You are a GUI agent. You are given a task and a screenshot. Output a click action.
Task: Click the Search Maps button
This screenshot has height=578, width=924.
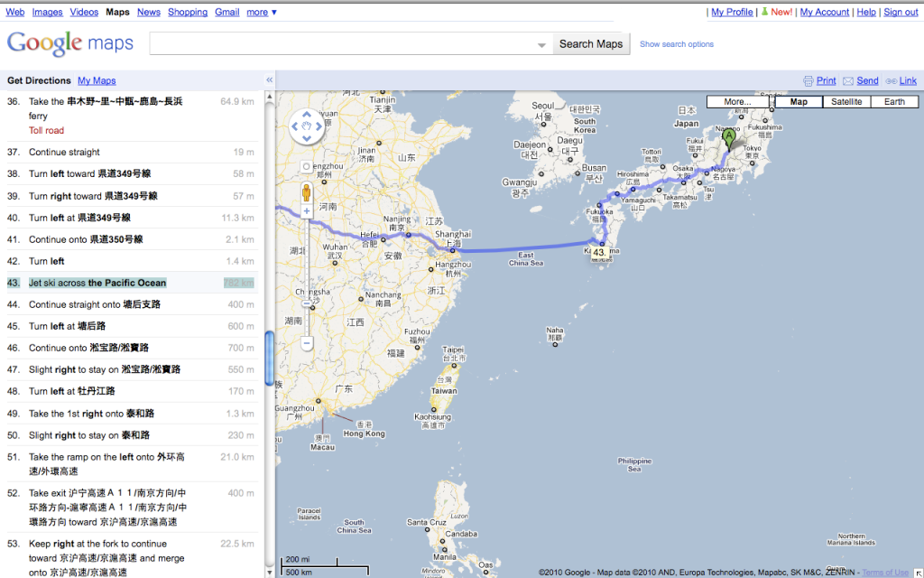tap(591, 44)
